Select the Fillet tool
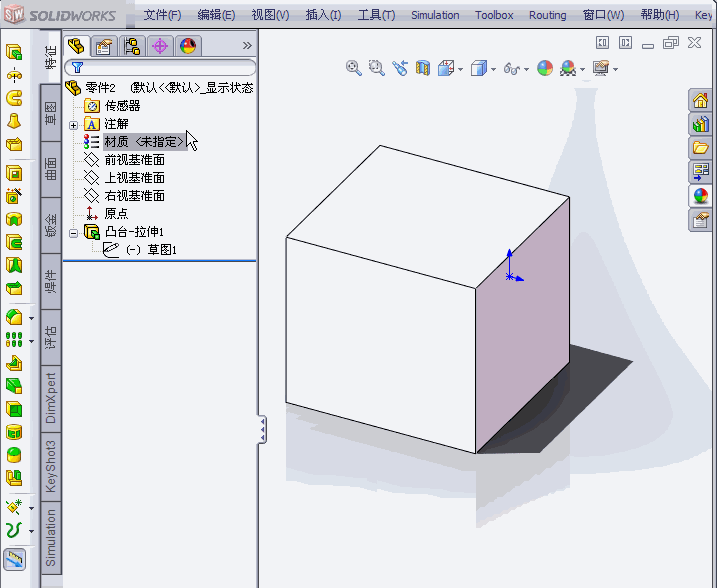 click(14, 317)
